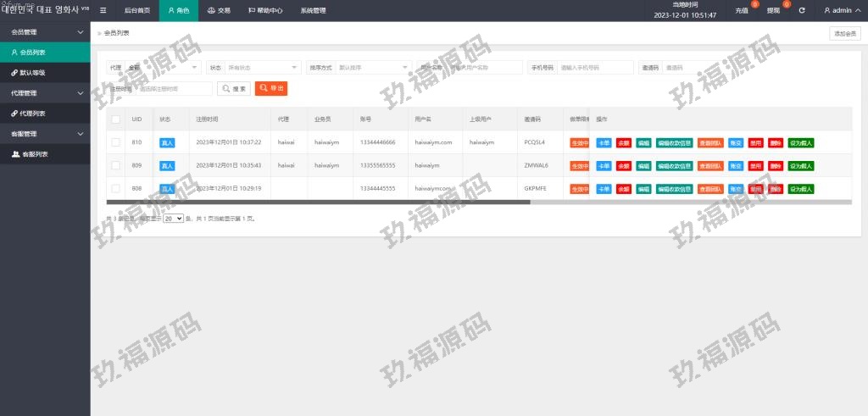Screen dimensions: 868x416
Task: Click the table's horizontal scrollbar
Action: (x=318, y=202)
